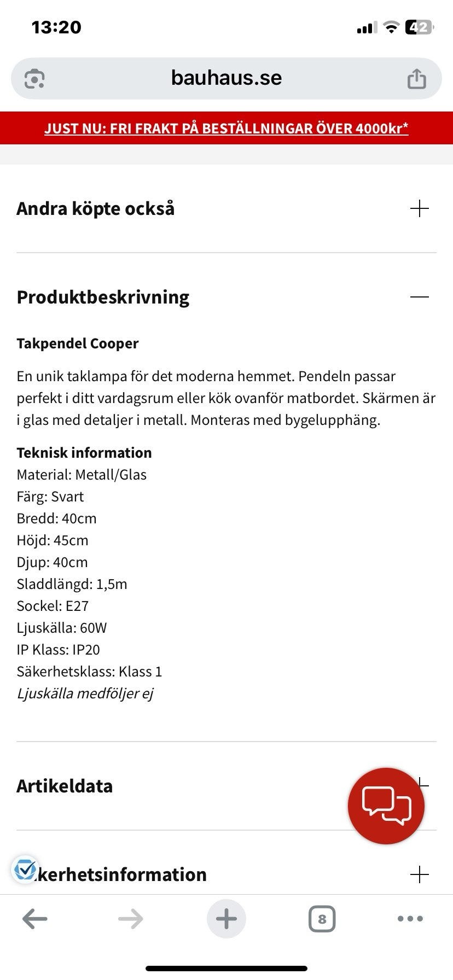Open the free shipping banner link
Image resolution: width=453 pixels, height=980 pixels.
[x=226, y=129]
